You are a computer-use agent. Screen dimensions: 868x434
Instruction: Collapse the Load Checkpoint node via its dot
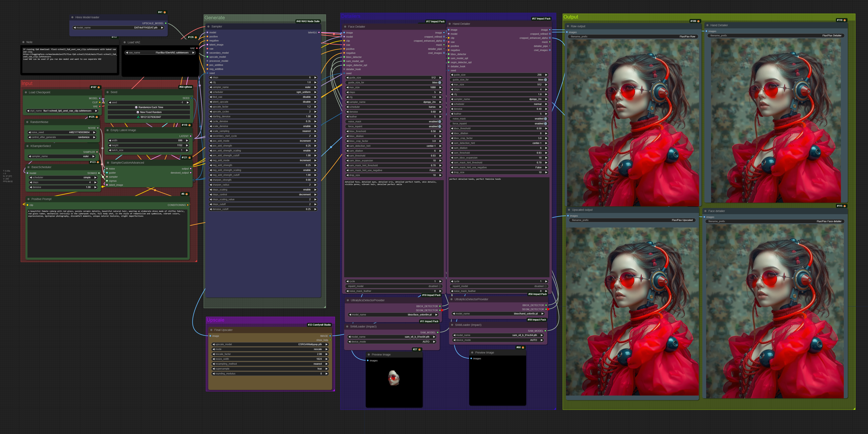tap(26, 92)
